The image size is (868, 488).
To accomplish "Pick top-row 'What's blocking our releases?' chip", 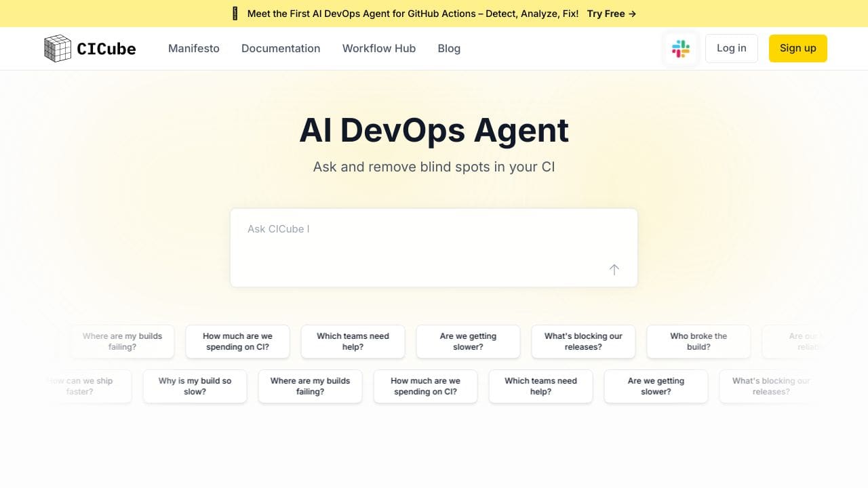I will (x=583, y=342).
